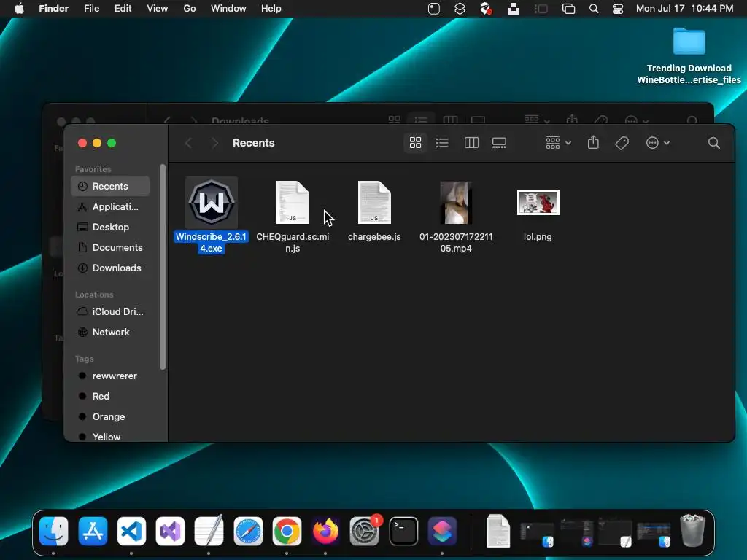The width and height of the screenshot is (747, 560).
Task: Open Documents in the sidebar
Action: pos(110,248)
